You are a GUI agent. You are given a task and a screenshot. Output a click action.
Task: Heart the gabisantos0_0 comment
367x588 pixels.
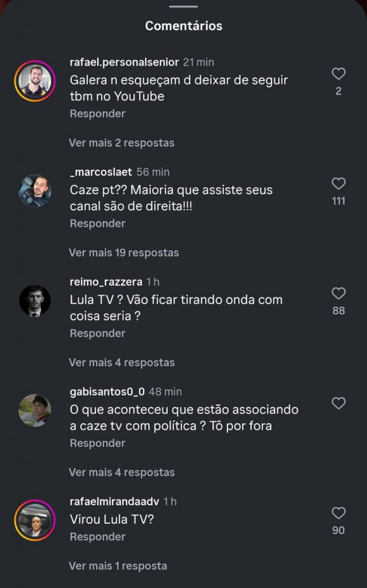coord(338,403)
